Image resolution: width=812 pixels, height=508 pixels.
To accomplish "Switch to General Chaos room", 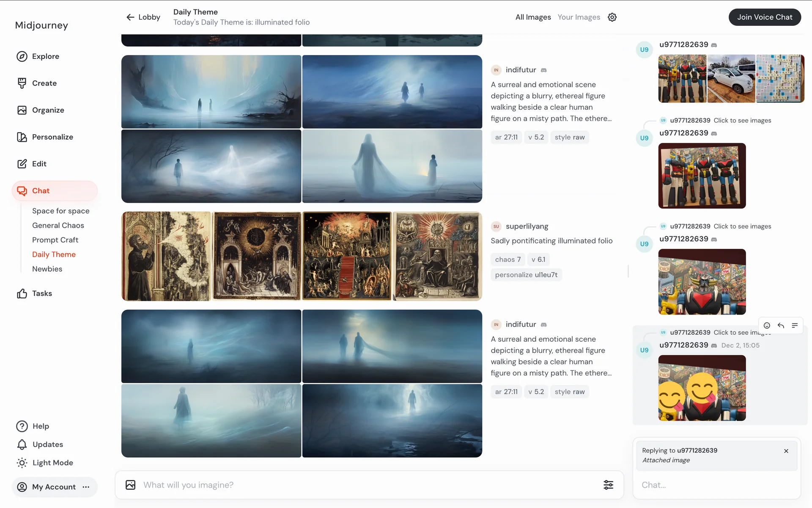I will point(58,226).
